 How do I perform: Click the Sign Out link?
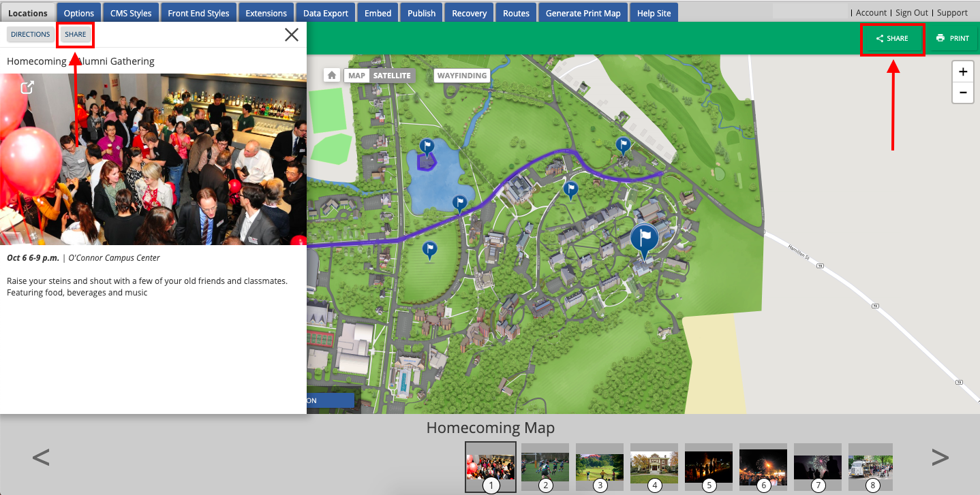[911, 12]
